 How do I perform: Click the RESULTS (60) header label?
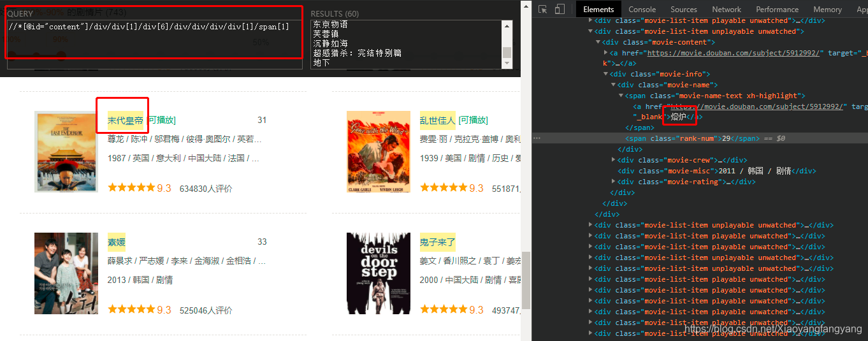coord(335,13)
